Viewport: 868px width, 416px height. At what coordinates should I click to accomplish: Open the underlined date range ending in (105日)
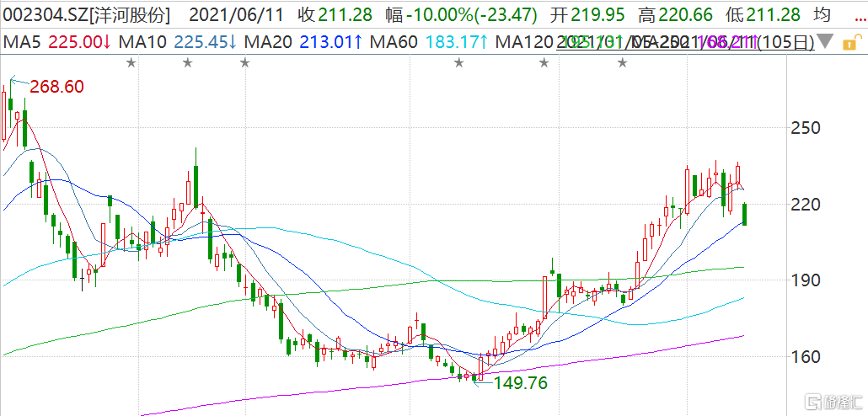click(x=685, y=41)
